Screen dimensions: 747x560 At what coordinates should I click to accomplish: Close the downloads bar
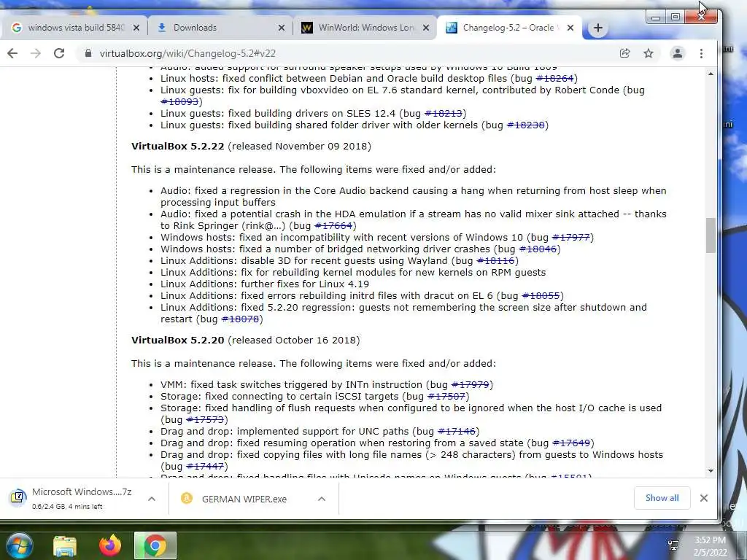click(x=704, y=498)
